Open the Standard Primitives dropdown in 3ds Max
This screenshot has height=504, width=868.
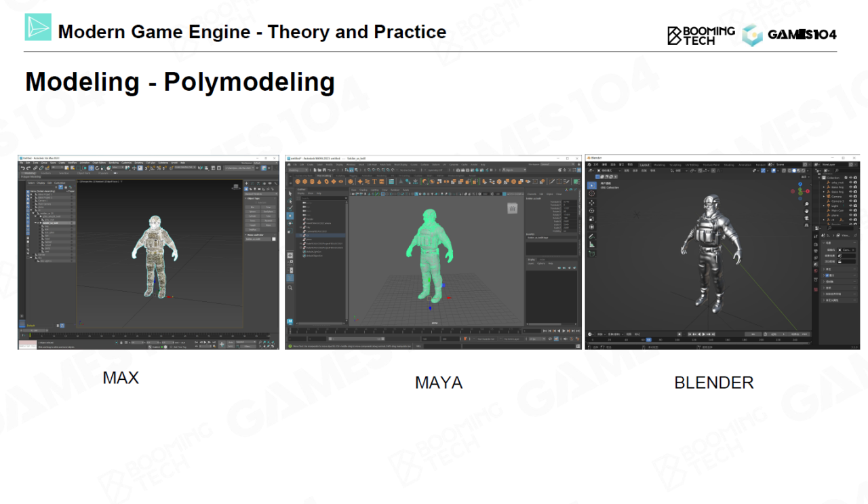[x=260, y=193]
